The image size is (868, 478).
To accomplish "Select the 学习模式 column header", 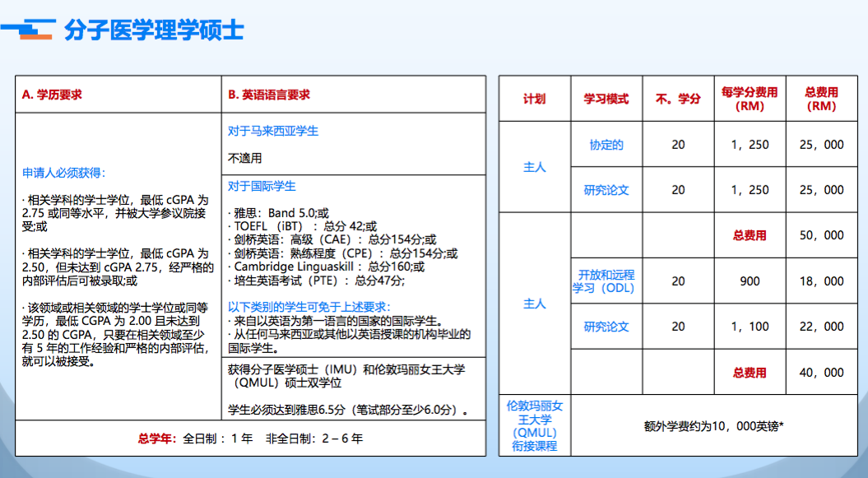I will (x=606, y=99).
